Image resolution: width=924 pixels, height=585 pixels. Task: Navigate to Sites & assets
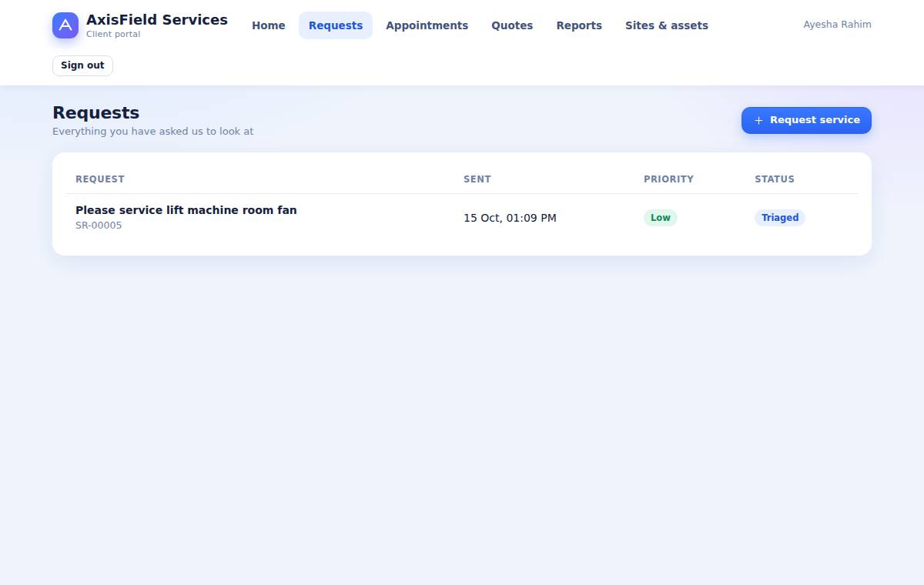pos(667,25)
